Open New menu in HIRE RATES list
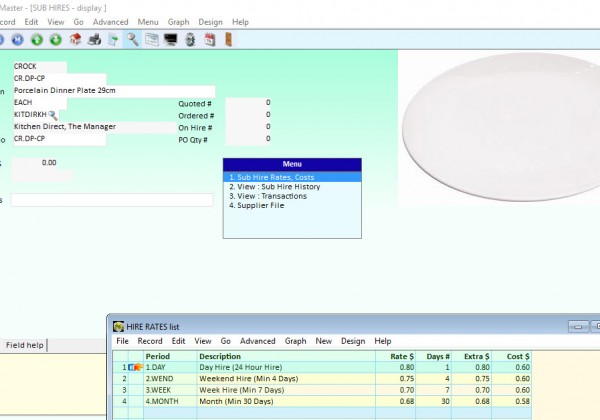 (324, 341)
